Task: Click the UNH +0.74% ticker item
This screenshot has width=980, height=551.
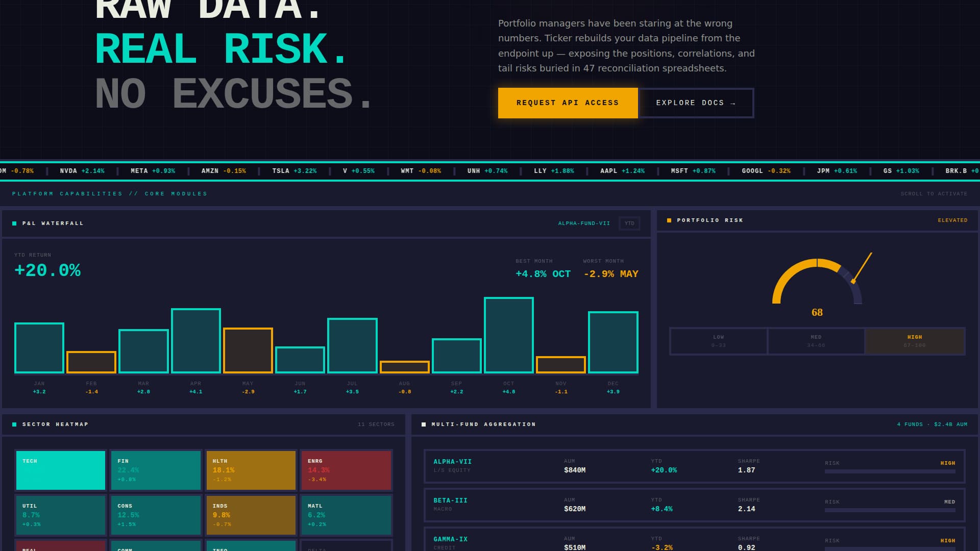Action: click(487, 171)
